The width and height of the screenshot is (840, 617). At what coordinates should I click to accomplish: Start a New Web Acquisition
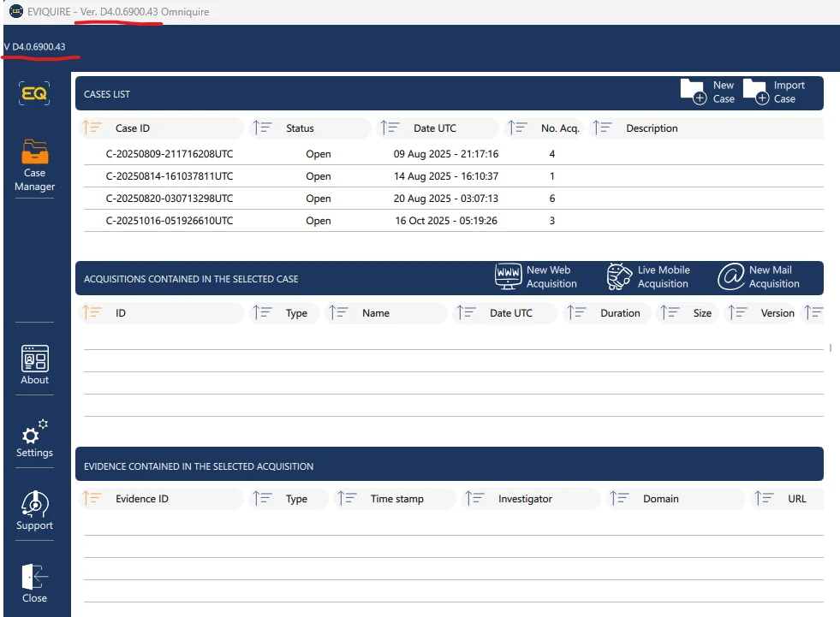click(509, 276)
